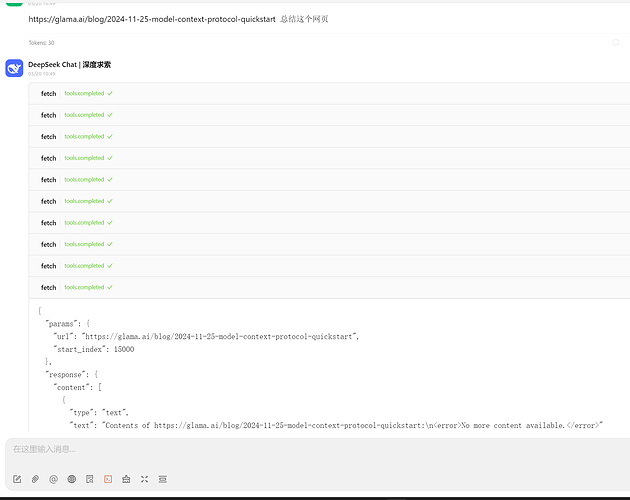Attach a file using the paperclip icon
This screenshot has height=500, width=630.
35,479
